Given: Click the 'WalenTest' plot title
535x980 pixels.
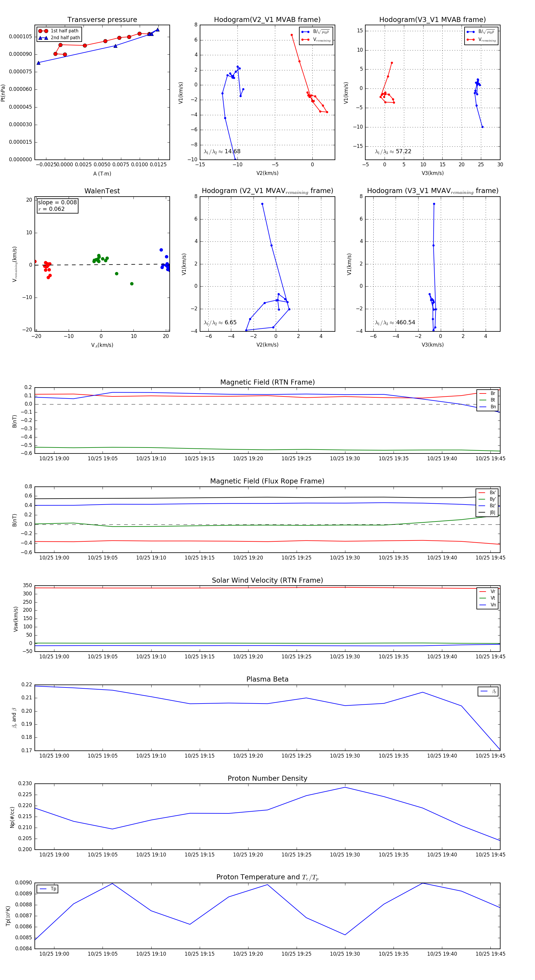Looking at the screenshot, I should click(102, 191).
